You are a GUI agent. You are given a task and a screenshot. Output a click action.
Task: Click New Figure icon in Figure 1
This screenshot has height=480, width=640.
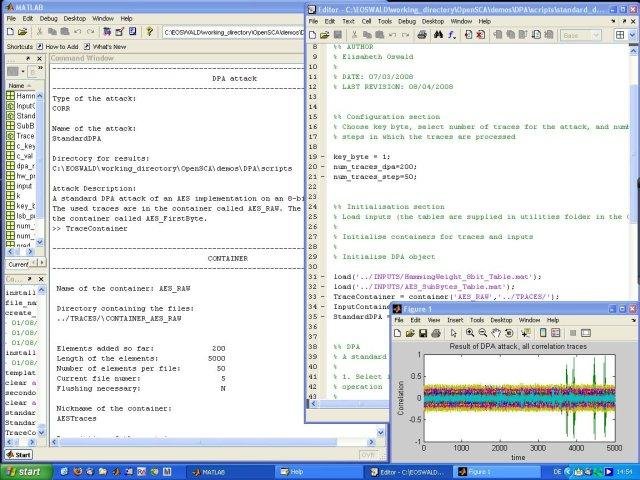click(397, 333)
